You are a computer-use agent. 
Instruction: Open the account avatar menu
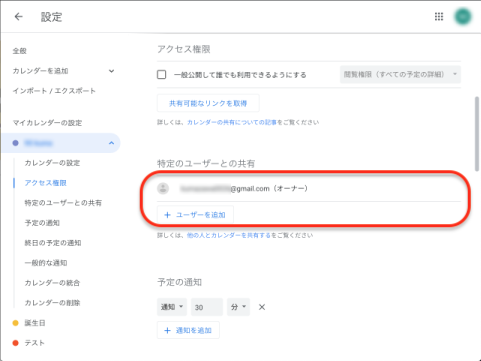pos(463,17)
